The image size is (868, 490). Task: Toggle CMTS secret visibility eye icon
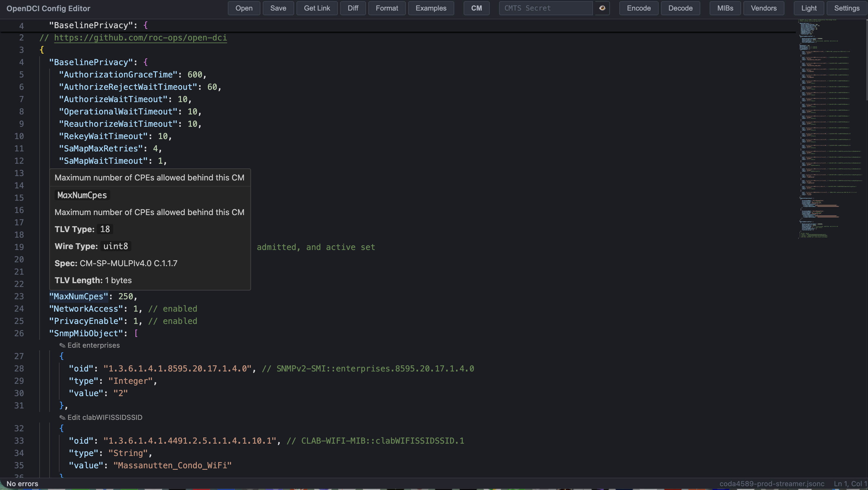coord(602,8)
